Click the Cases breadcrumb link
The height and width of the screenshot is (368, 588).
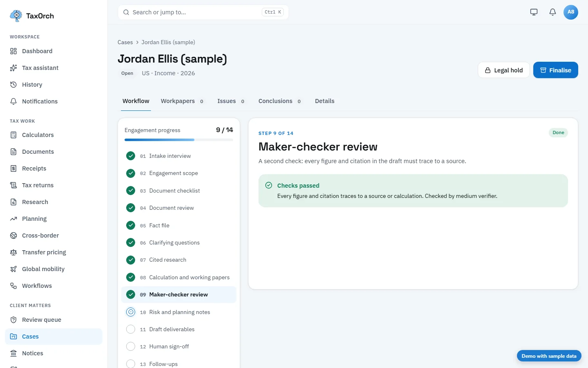point(125,42)
